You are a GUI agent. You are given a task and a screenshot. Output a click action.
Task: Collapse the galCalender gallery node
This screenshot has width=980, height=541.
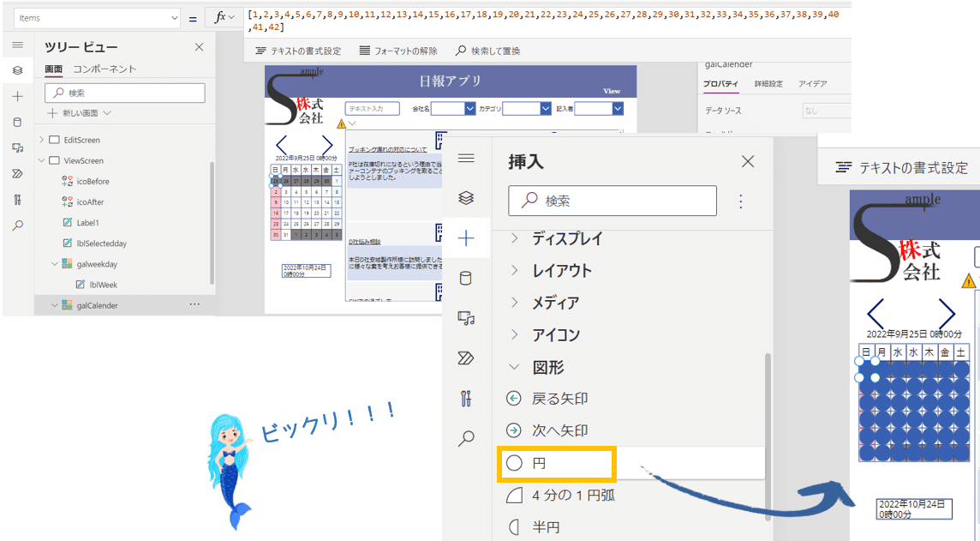pos(54,305)
